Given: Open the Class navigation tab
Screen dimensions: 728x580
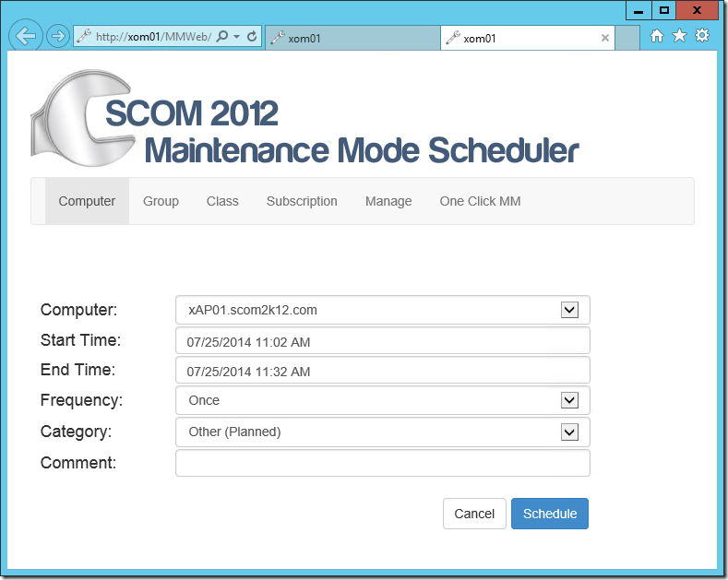Looking at the screenshot, I should 222,201.
